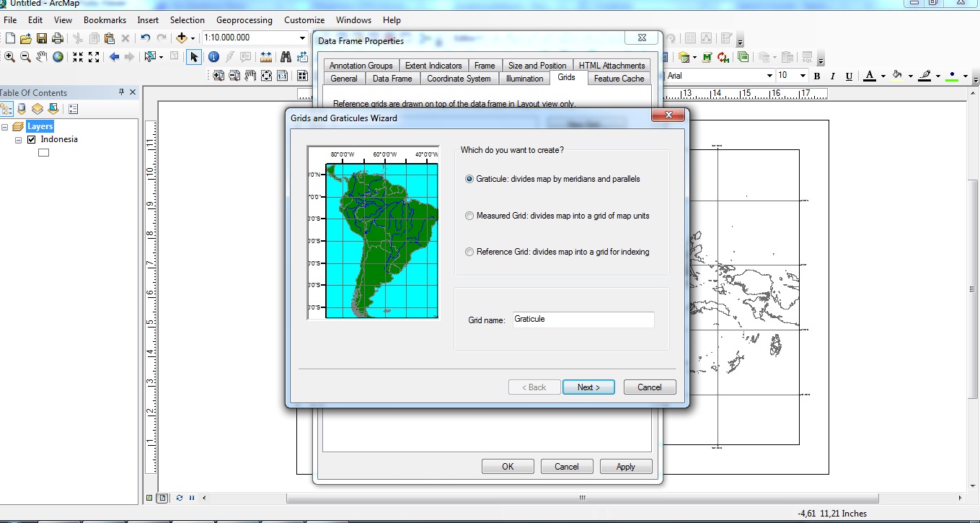This screenshot has height=523, width=980.
Task: Toggle italic text formatting
Action: pos(833,76)
